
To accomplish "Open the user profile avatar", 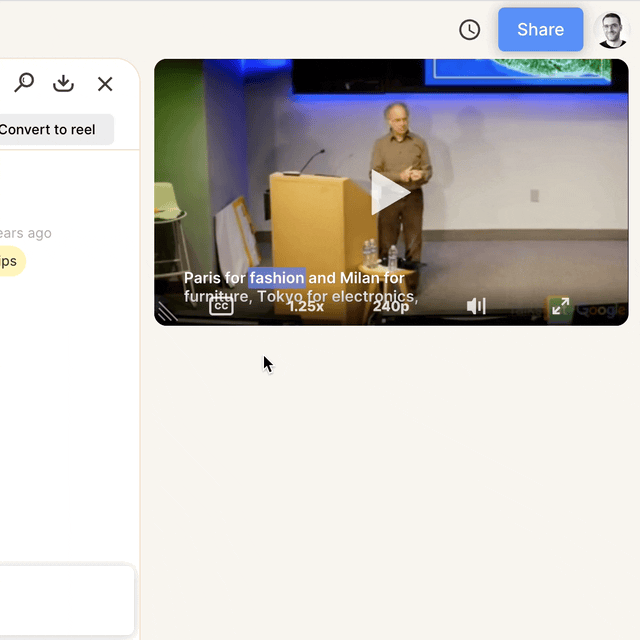I will click(x=612, y=30).
